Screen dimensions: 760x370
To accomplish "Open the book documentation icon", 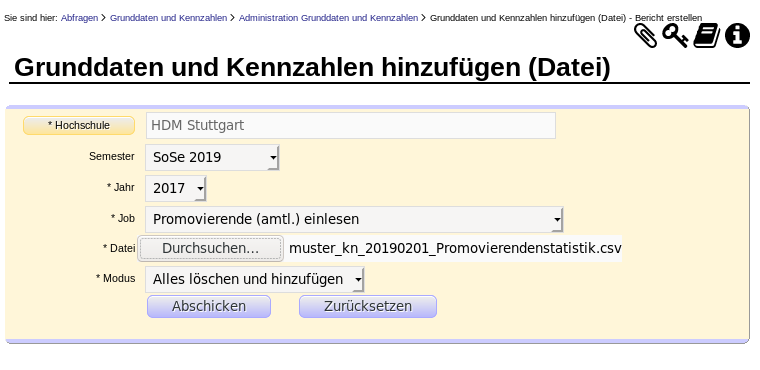I will click(707, 36).
